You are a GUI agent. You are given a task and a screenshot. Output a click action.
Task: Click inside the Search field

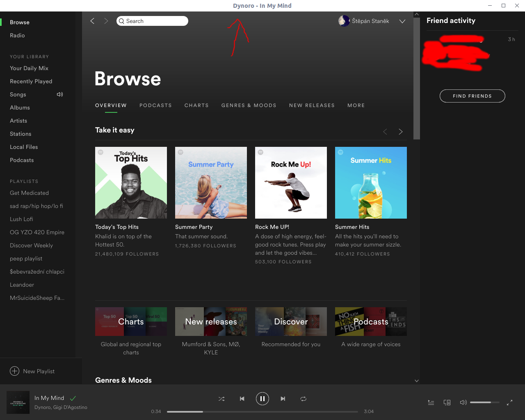[152, 21]
